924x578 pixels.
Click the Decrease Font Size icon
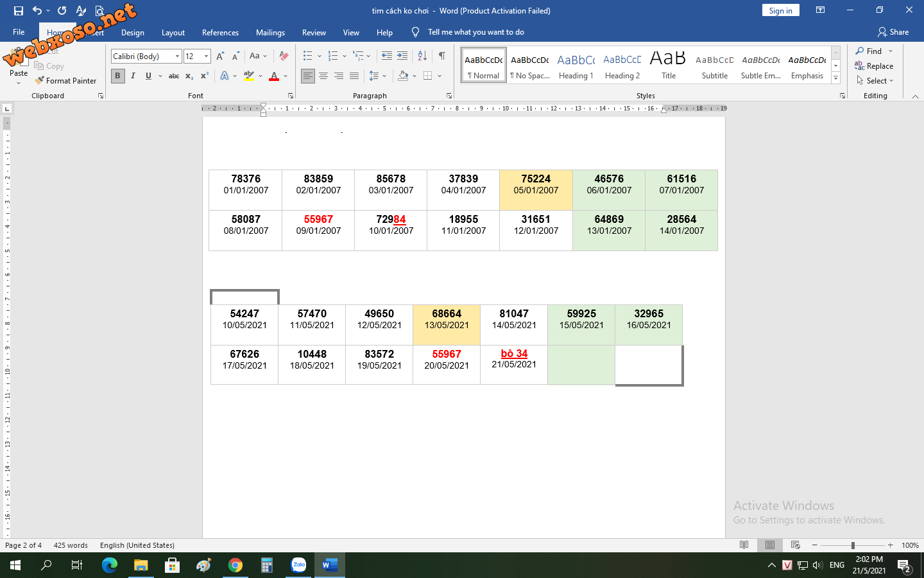pos(235,56)
